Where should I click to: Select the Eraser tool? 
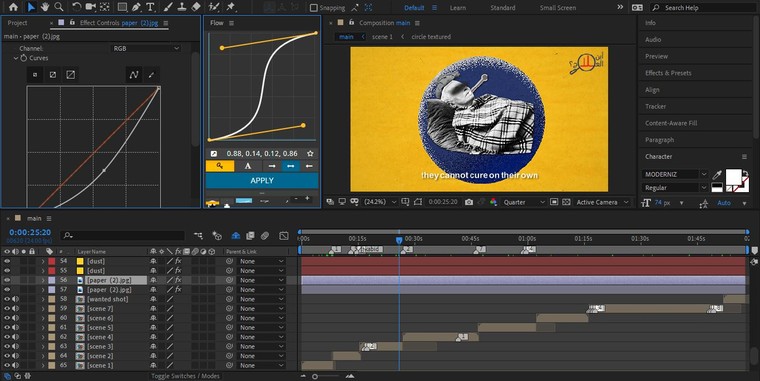pos(196,7)
